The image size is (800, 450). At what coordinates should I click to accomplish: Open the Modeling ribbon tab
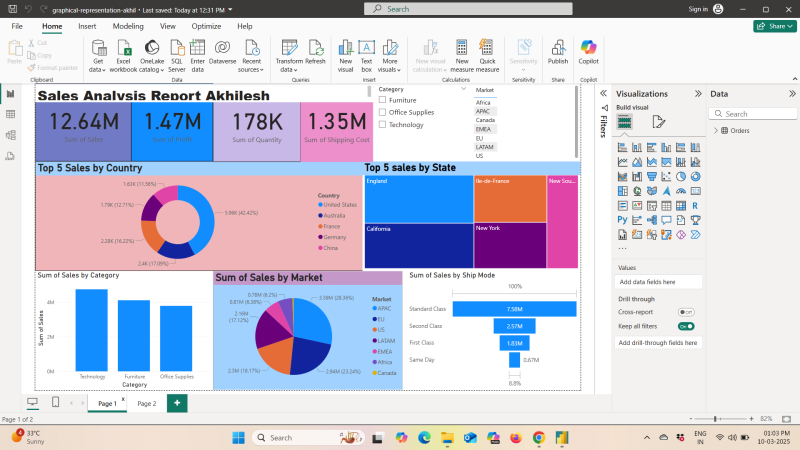(128, 26)
